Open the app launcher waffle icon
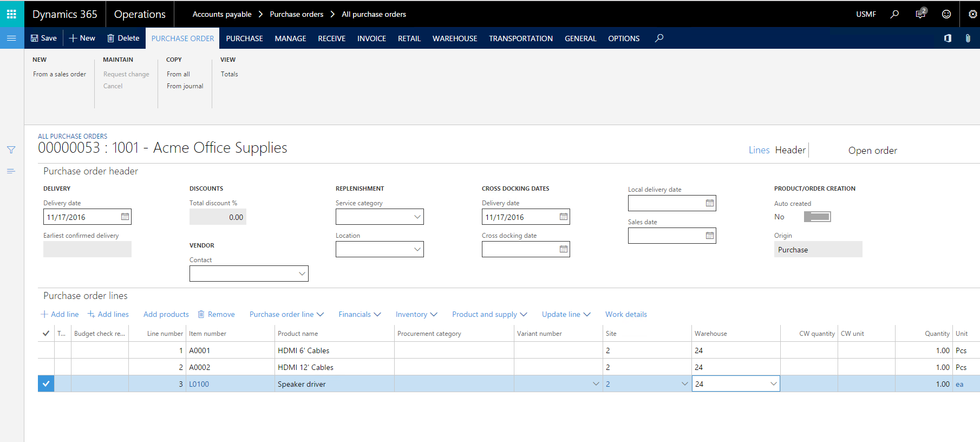Viewport: 980px width, 442px height. click(x=11, y=14)
